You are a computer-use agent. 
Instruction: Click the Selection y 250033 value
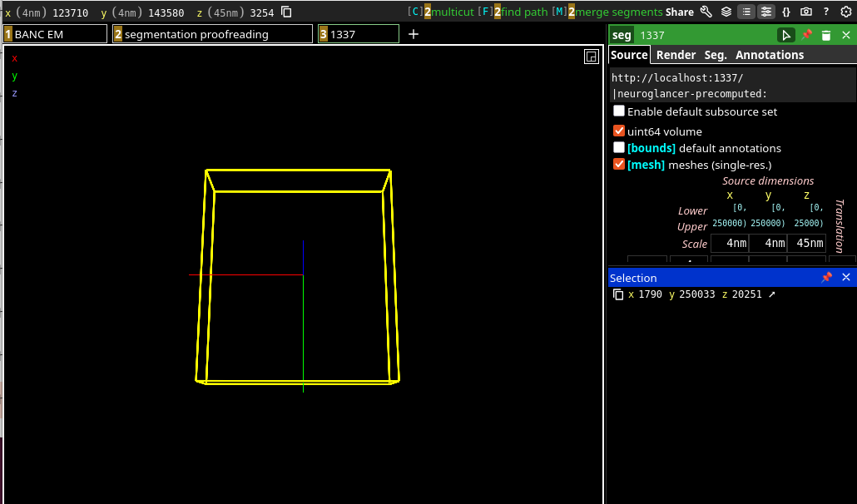point(697,294)
